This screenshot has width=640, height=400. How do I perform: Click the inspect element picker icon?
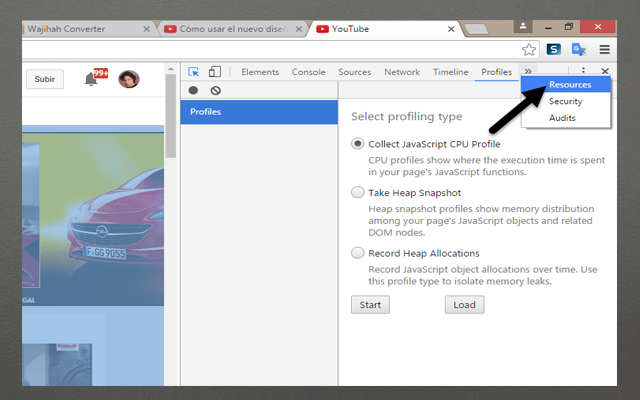tap(194, 72)
